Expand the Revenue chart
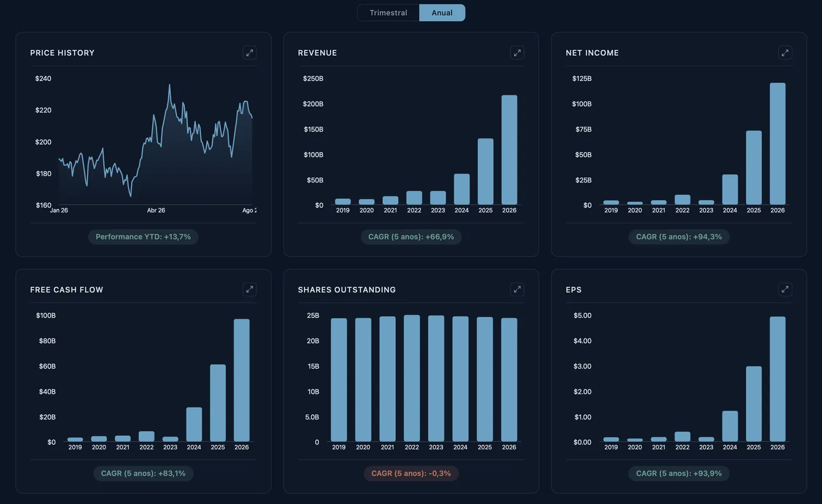The image size is (822, 504). pos(517,53)
